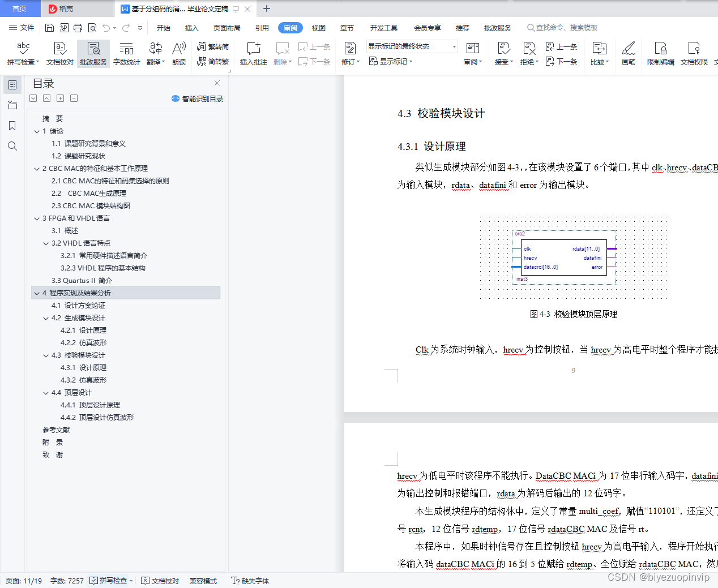Open the 文件 menu
718x588 pixels.
[x=22, y=28]
